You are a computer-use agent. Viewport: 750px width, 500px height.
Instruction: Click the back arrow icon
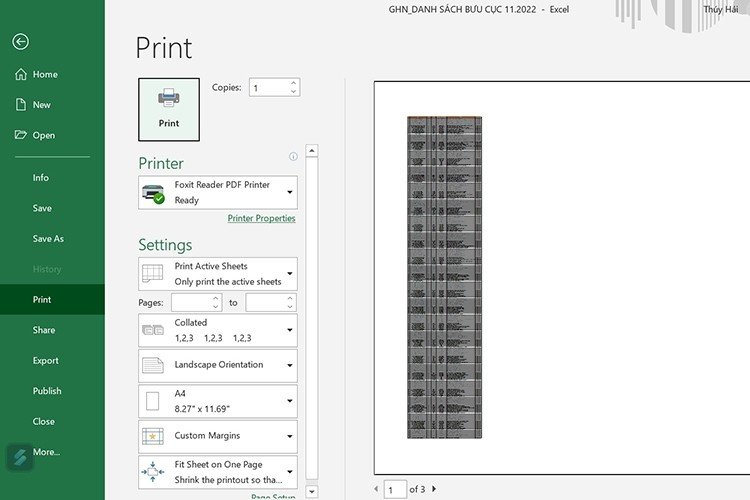pyautogui.click(x=21, y=42)
